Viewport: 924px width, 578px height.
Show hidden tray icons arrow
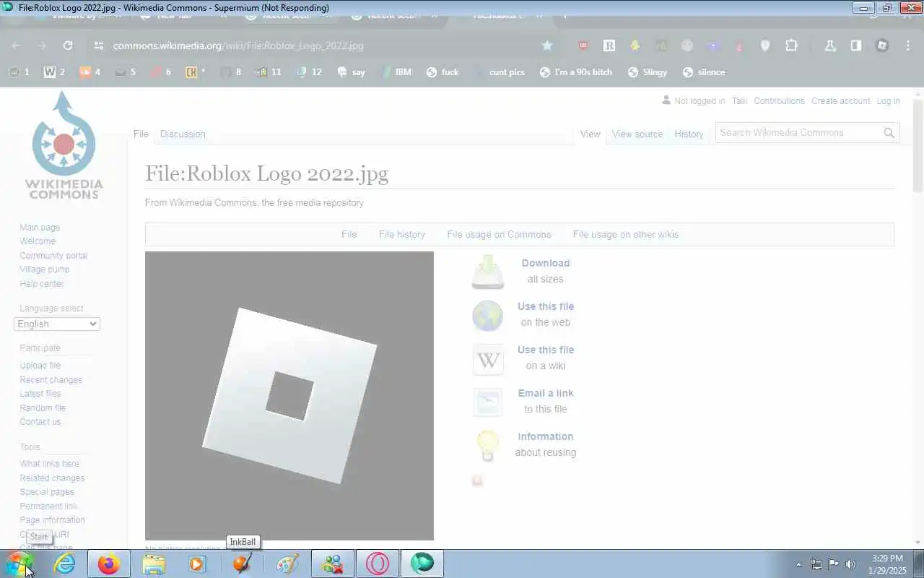pyautogui.click(x=798, y=564)
